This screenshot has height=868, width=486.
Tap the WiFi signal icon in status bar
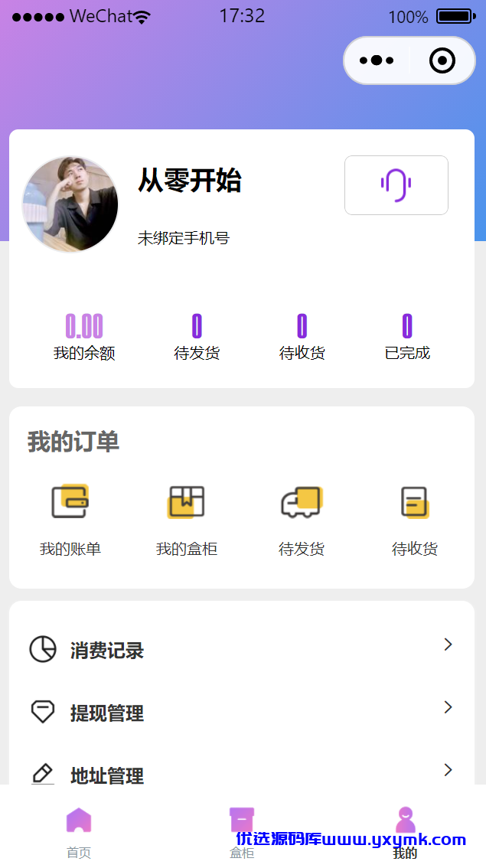tap(142, 17)
